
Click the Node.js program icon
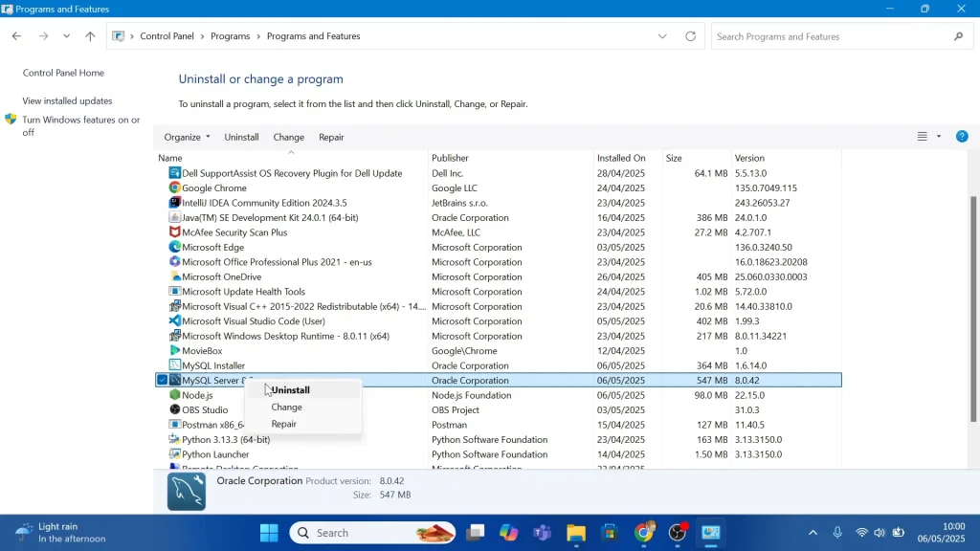coord(174,395)
